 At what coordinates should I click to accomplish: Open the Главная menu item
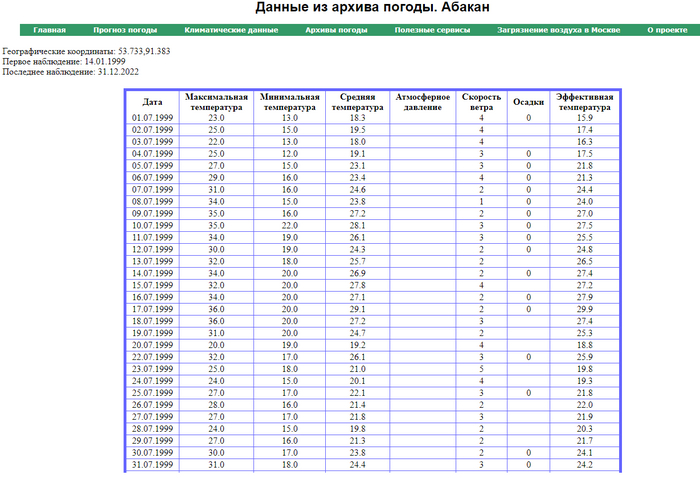[50, 30]
